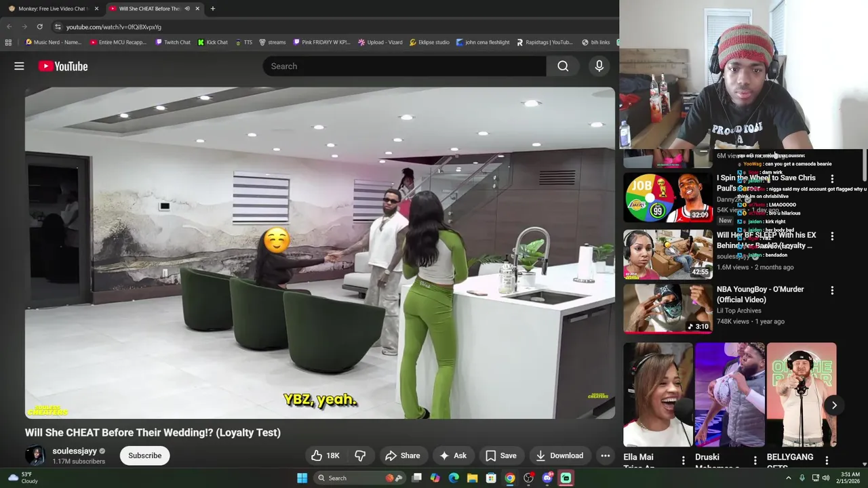This screenshot has width=868, height=488.
Task: Open Windows Start menu
Action: (x=302, y=478)
